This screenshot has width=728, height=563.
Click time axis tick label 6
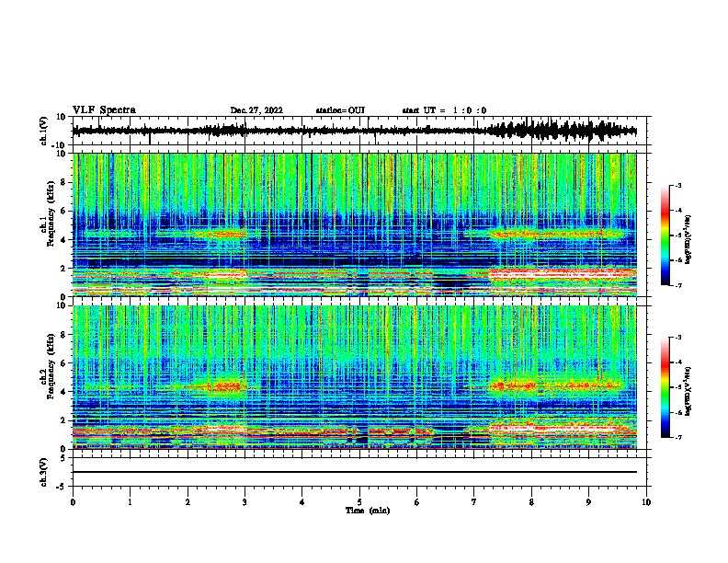coord(416,502)
